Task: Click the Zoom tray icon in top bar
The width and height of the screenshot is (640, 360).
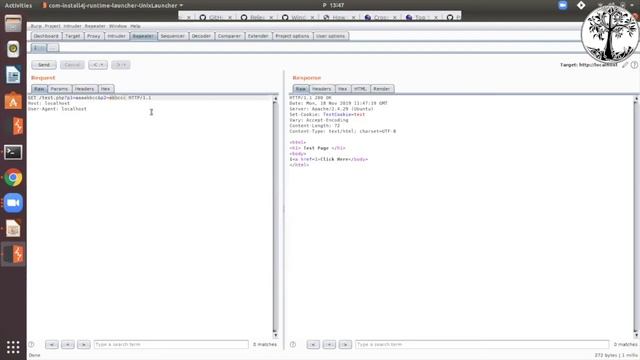Action: coord(563,5)
